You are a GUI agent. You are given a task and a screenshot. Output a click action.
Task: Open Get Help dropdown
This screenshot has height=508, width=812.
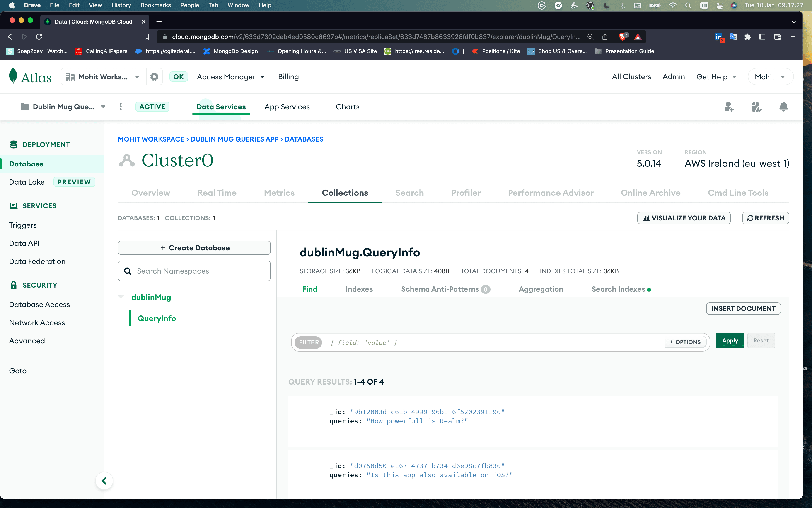coord(716,77)
